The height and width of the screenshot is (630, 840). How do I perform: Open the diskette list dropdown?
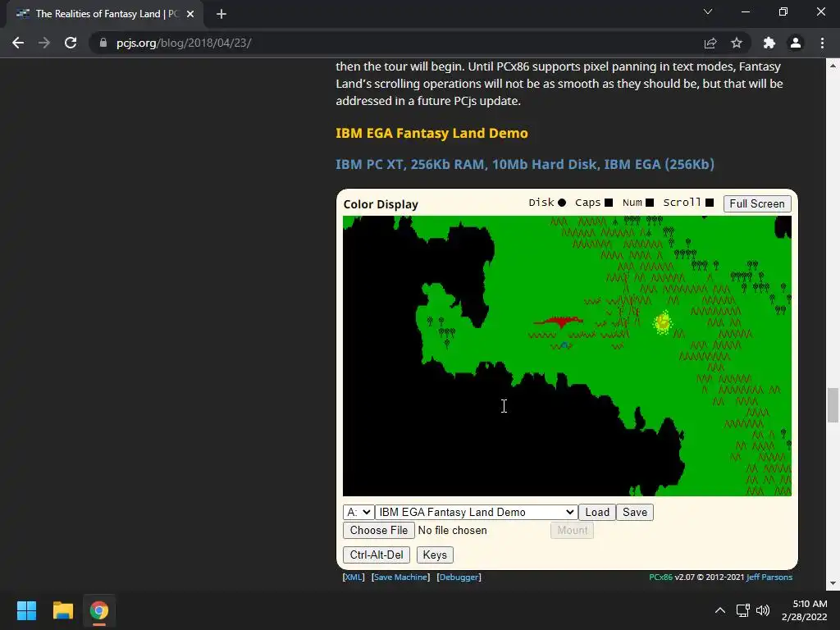click(477, 512)
